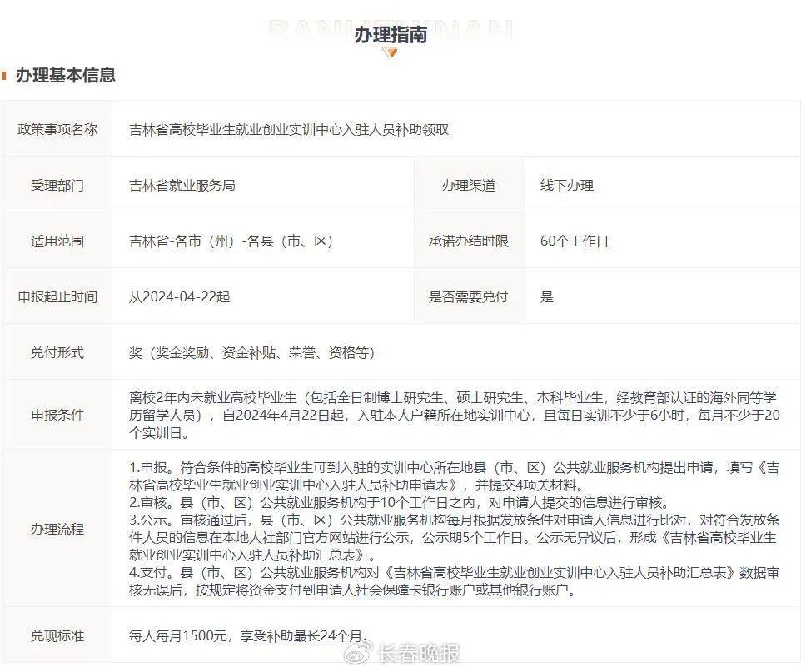Click the 兑付形式 label cell
The image size is (806, 672).
57,353
